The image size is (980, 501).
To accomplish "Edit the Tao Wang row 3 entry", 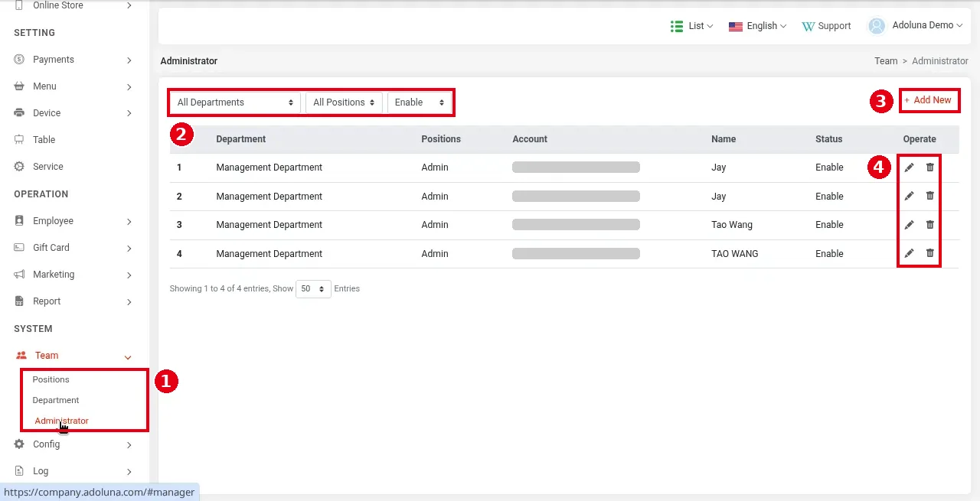I will (909, 225).
